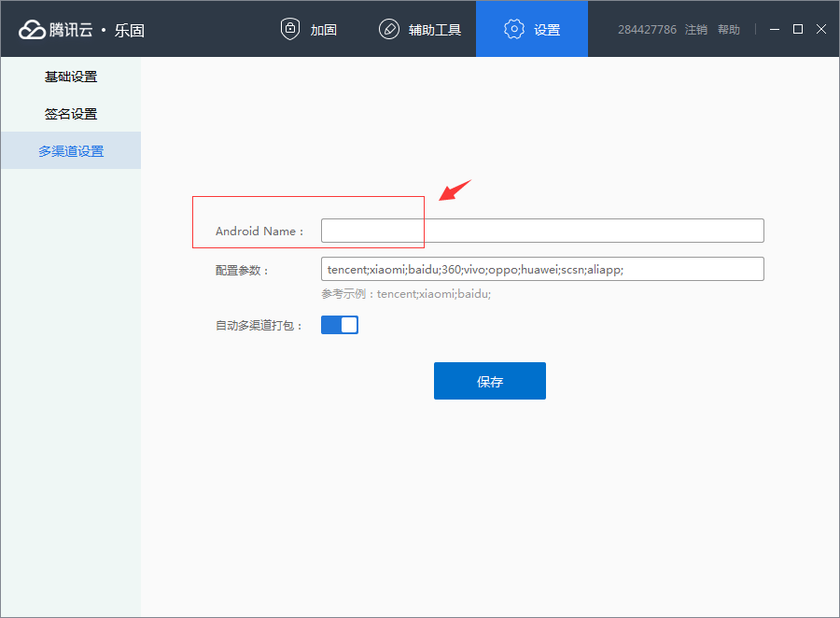This screenshot has height=618, width=840.
Task: Close the 乐固 application window
Action: [x=821, y=29]
